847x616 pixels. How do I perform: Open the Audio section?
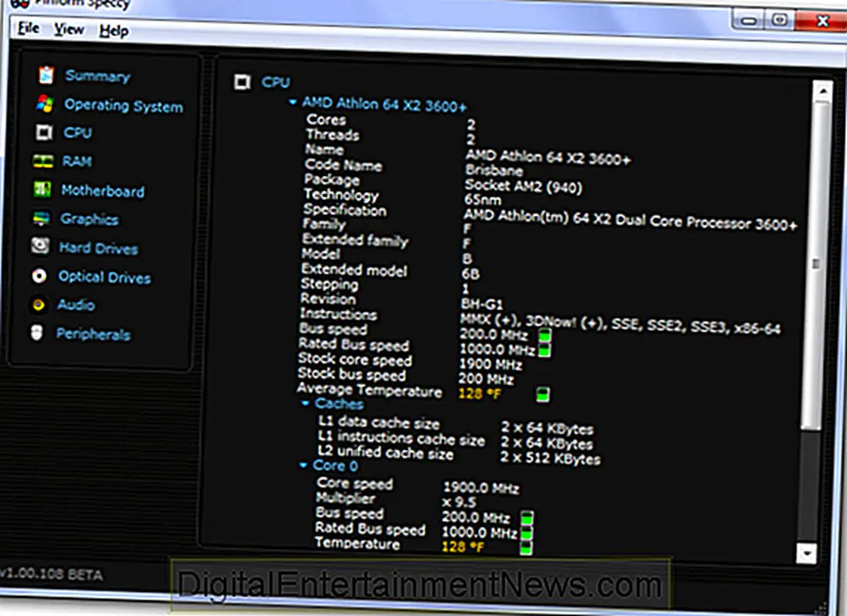(x=75, y=305)
